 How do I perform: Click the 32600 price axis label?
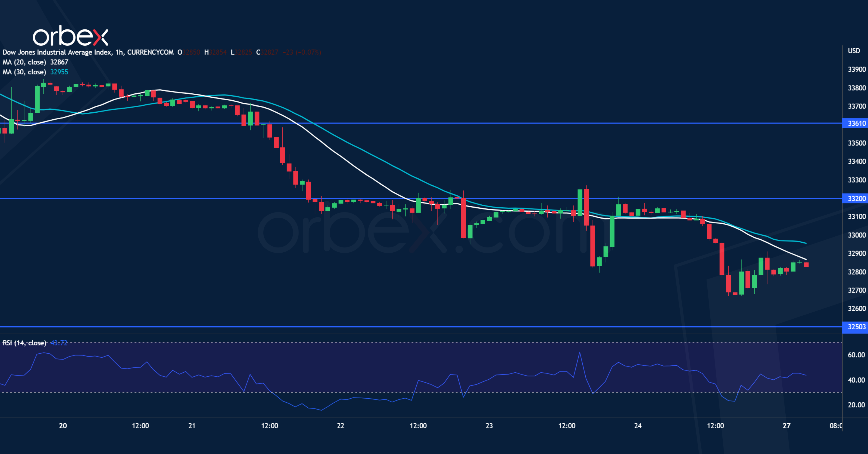tap(856, 308)
